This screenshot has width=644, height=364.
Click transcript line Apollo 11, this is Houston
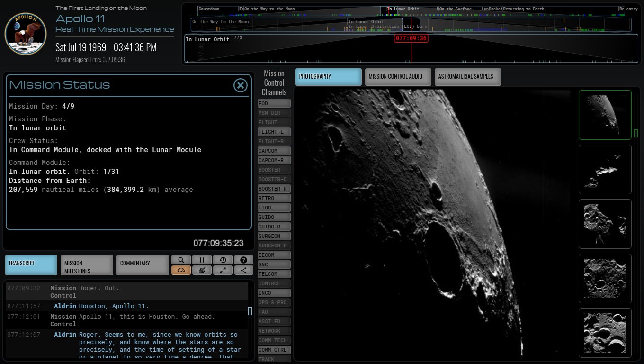[127, 320]
